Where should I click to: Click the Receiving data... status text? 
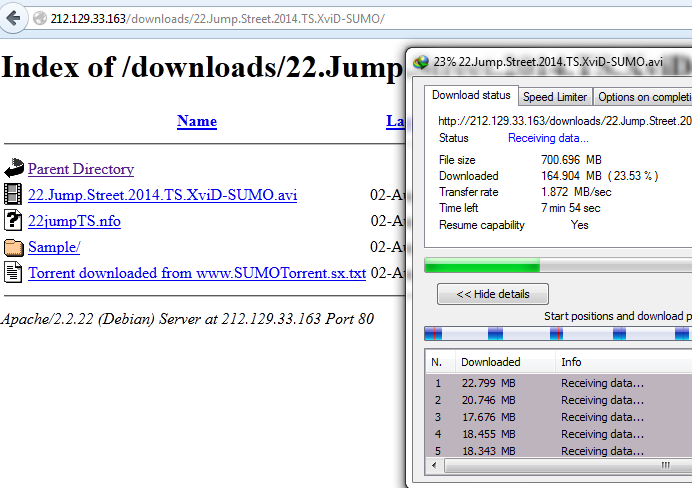coord(548,138)
